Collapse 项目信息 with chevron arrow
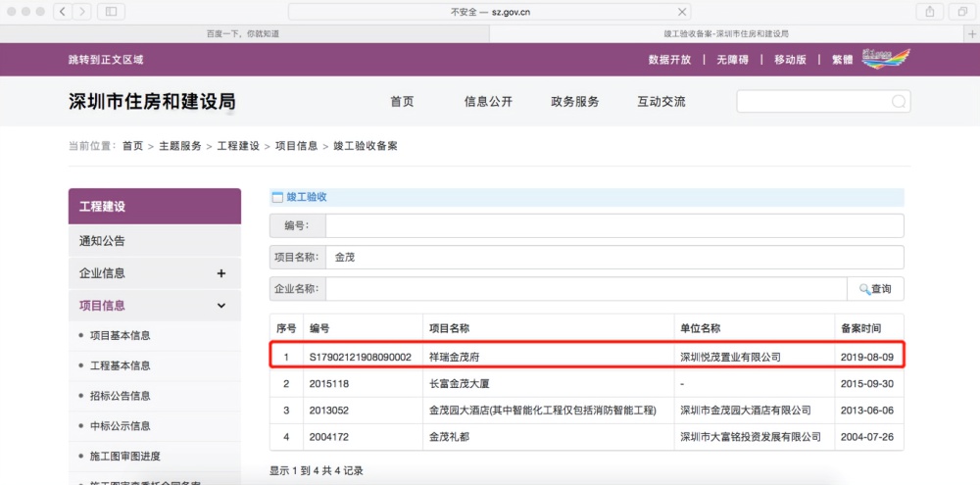This screenshot has height=485, width=980. pyautogui.click(x=220, y=306)
